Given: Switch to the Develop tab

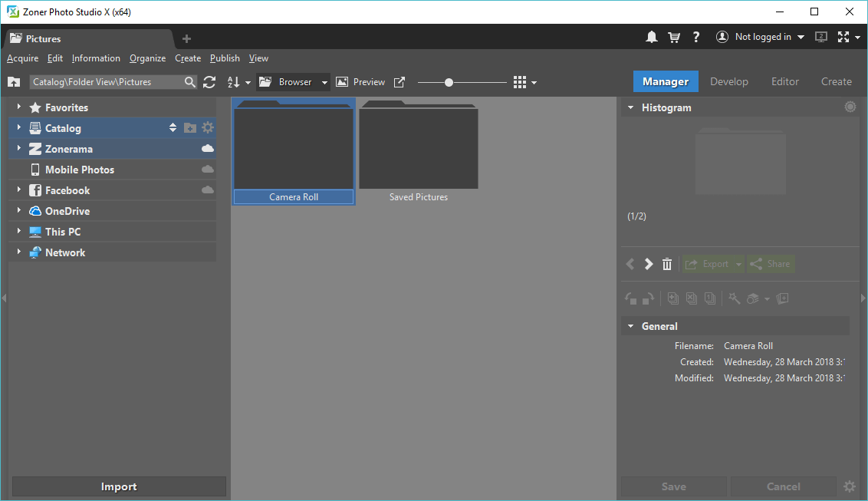Looking at the screenshot, I should [x=729, y=81].
